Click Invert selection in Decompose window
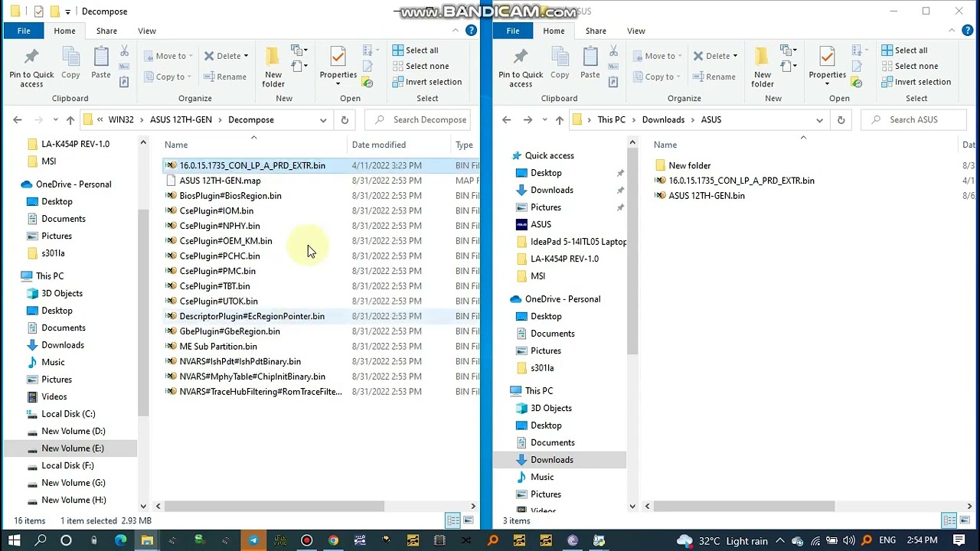The height and width of the screenshot is (551, 980). [426, 82]
